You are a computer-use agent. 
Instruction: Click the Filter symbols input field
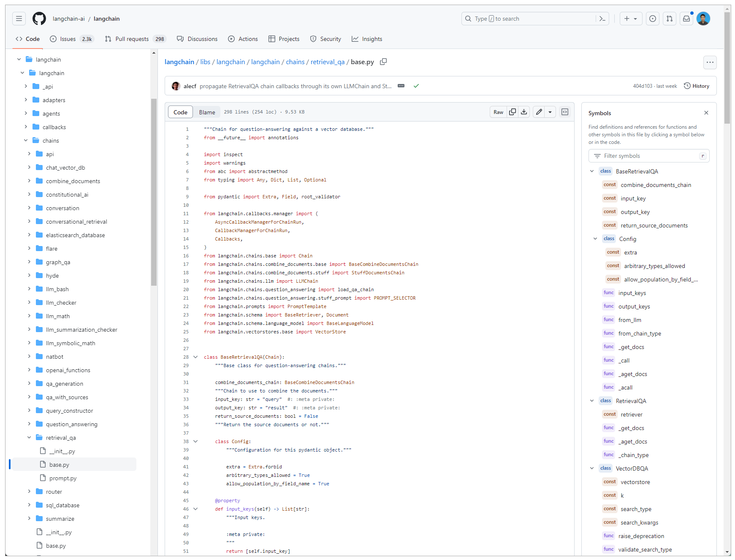click(x=648, y=156)
